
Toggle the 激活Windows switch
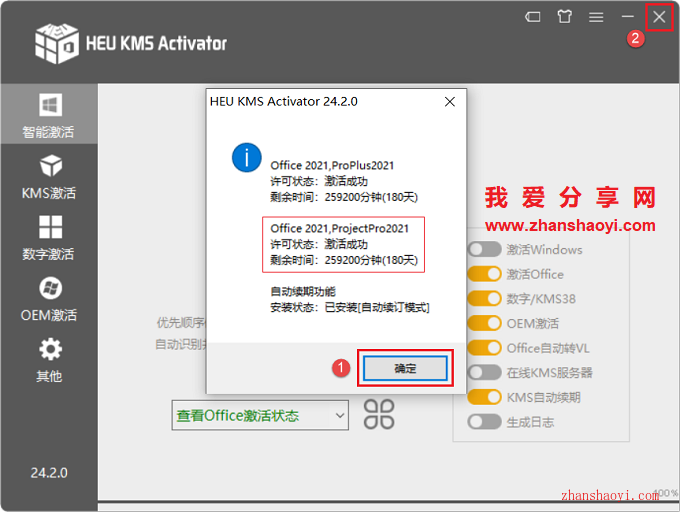[x=484, y=249]
